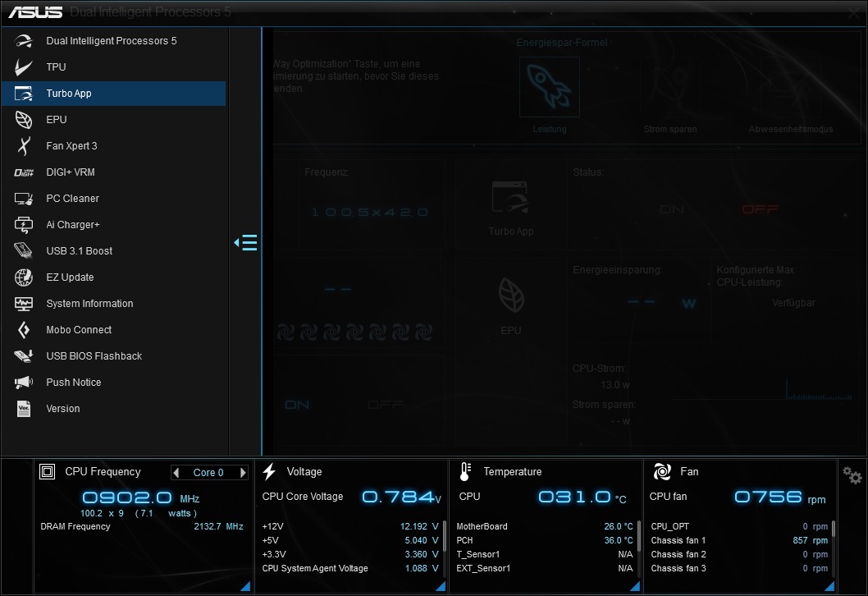Click the Dual Intelligent Processors 5 sidebar icon

point(24,41)
